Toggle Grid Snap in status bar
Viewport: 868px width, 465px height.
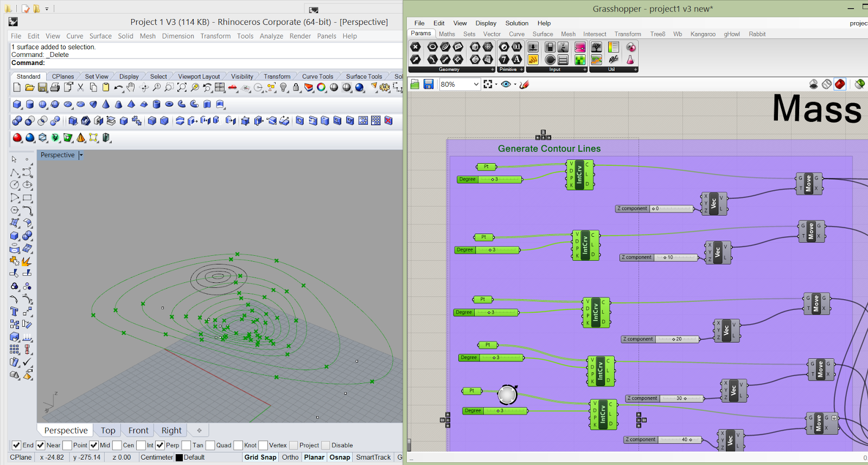(x=260, y=457)
